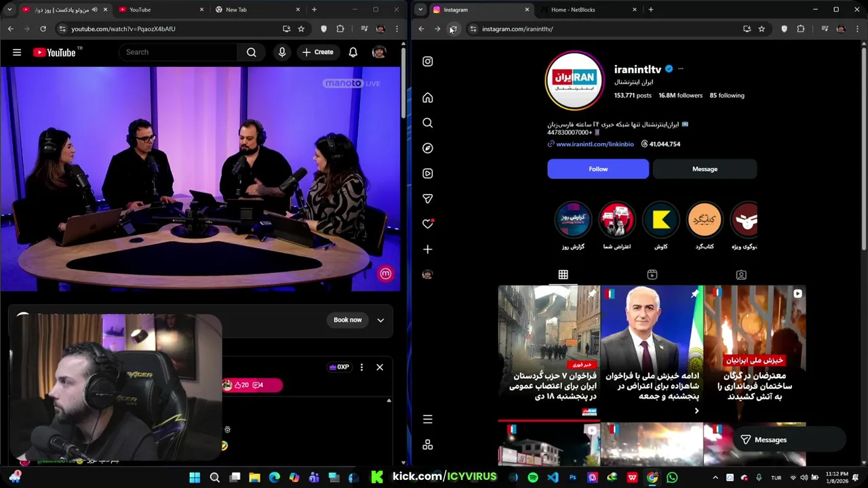Open the tab search dropdown in the YouTube window
The width and height of the screenshot is (868, 488).
coord(9,9)
